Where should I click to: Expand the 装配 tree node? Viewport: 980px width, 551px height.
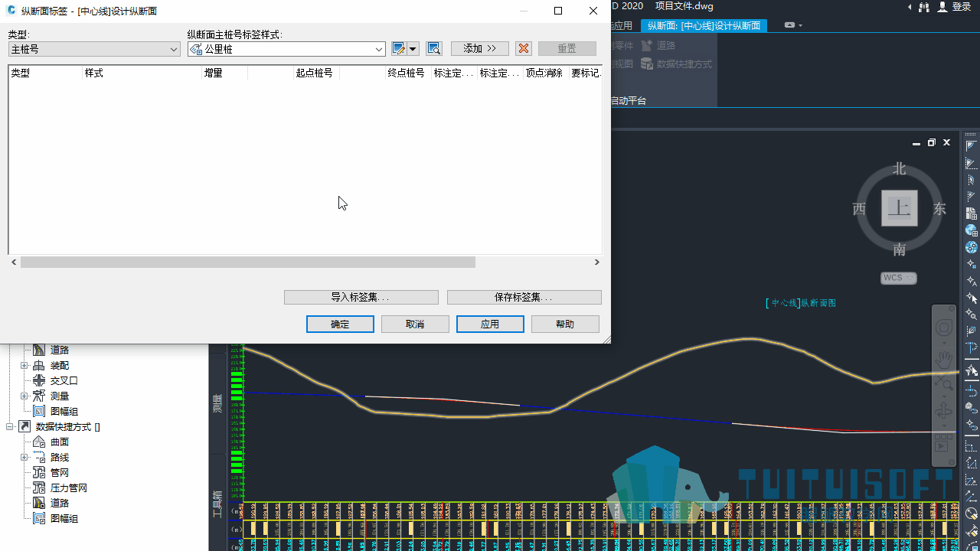[x=24, y=366]
